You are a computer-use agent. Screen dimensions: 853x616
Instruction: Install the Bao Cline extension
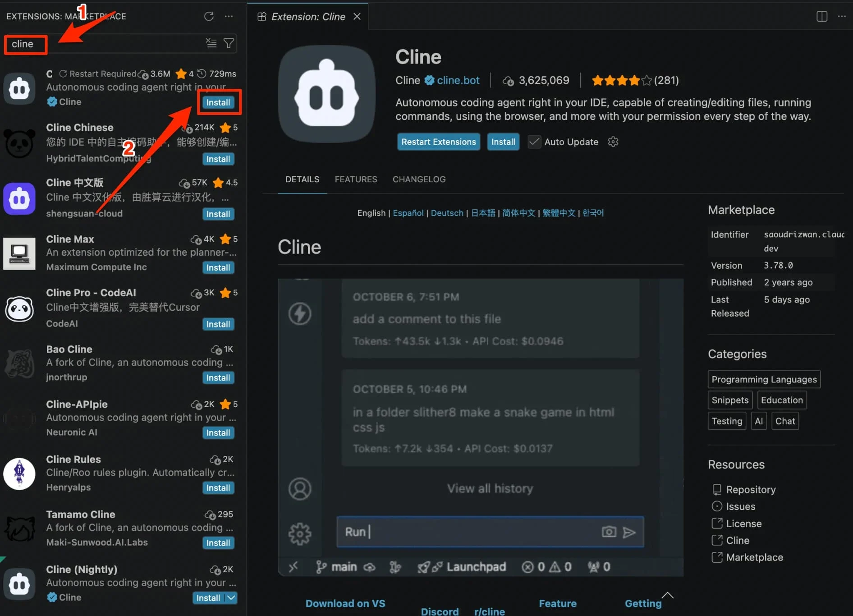pyautogui.click(x=218, y=377)
